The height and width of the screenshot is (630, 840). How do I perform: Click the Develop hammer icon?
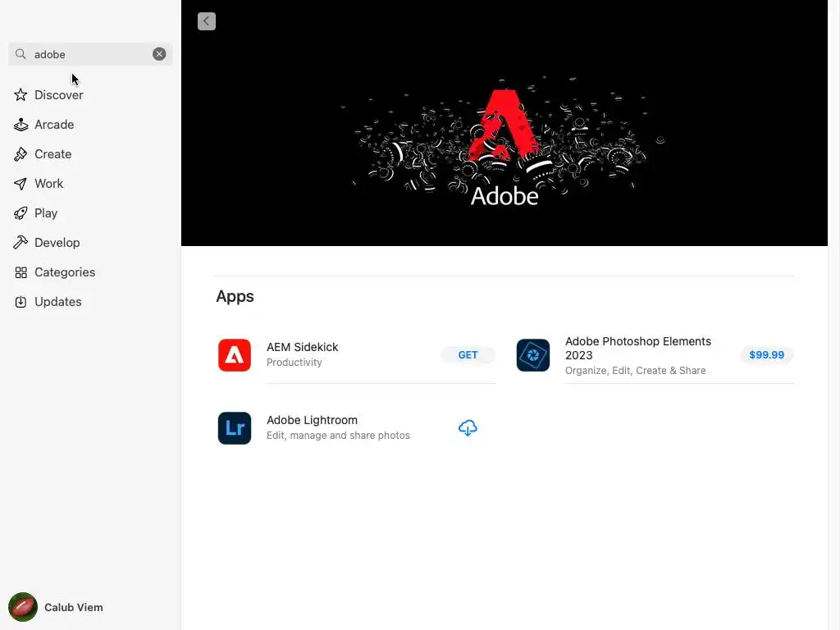21,243
